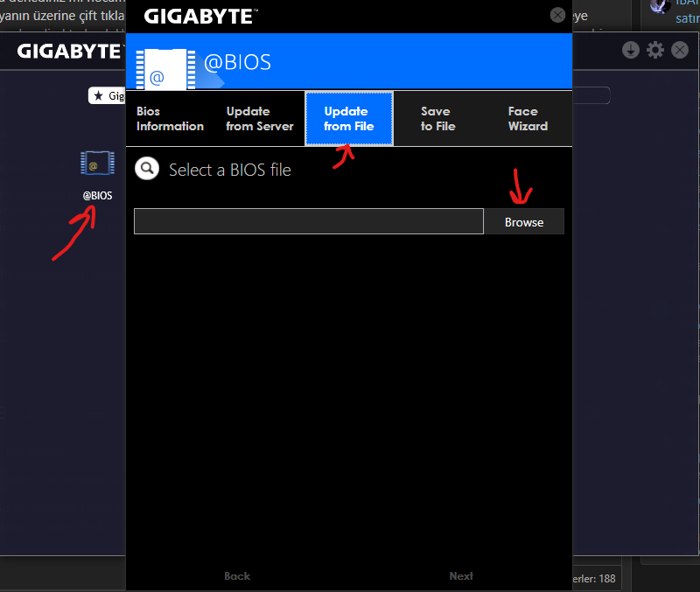Switch to the Face Wizard tab

click(x=528, y=119)
